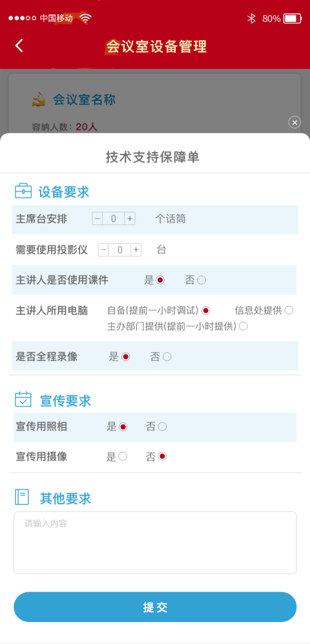
Task: Submit the form with 提交 button
Action: [x=155, y=607]
